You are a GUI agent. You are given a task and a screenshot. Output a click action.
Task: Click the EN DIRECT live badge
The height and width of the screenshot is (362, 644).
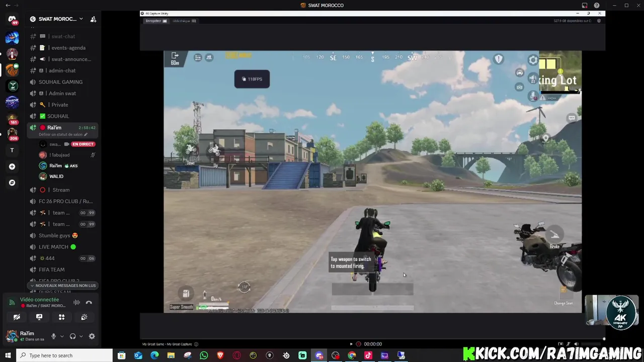[83, 144]
